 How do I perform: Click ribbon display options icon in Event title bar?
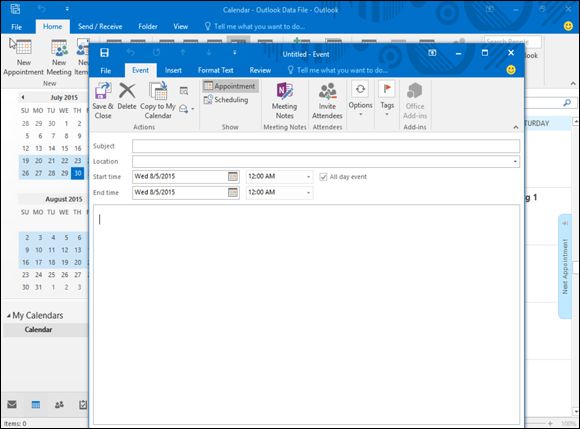click(432, 53)
